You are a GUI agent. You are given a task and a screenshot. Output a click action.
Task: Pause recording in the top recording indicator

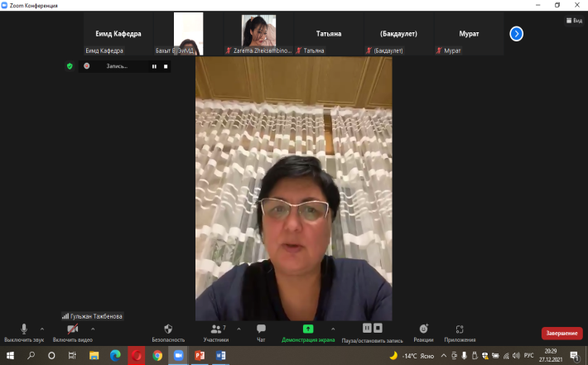pyautogui.click(x=153, y=66)
